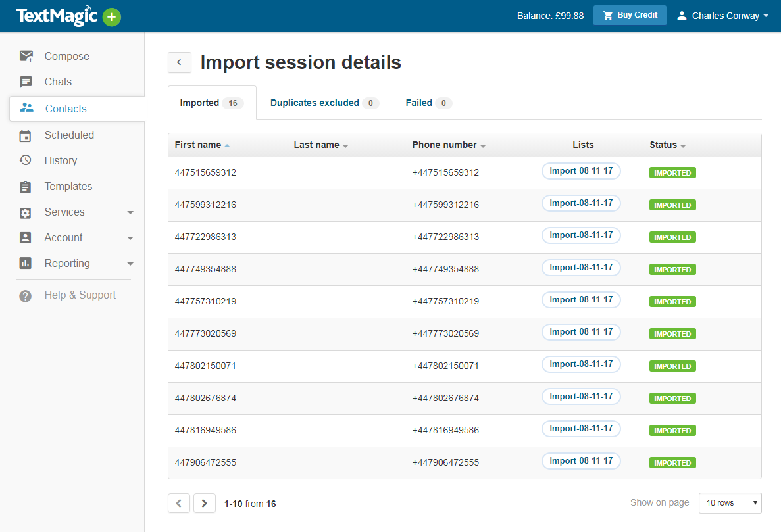
Task: Sort by Status column
Action: (x=667, y=145)
